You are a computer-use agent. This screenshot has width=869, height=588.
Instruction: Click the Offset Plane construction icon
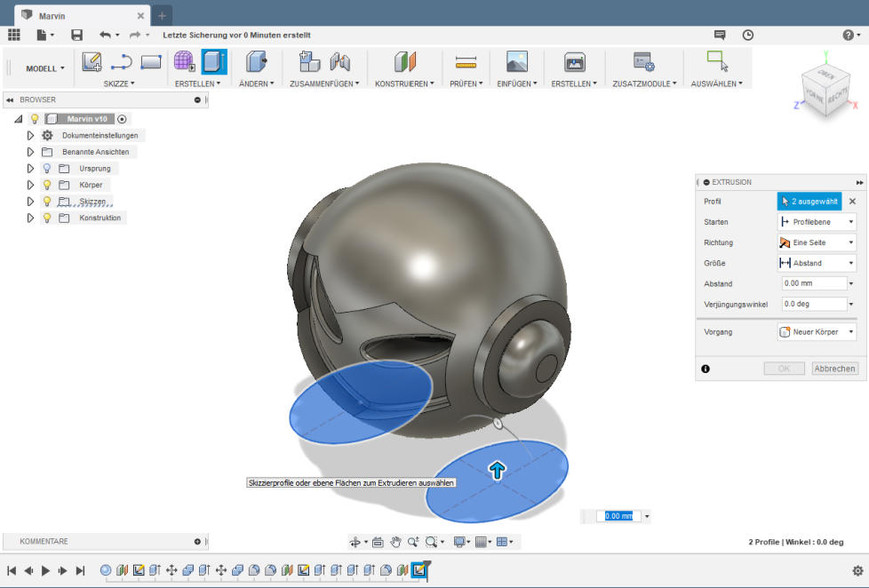(404, 61)
